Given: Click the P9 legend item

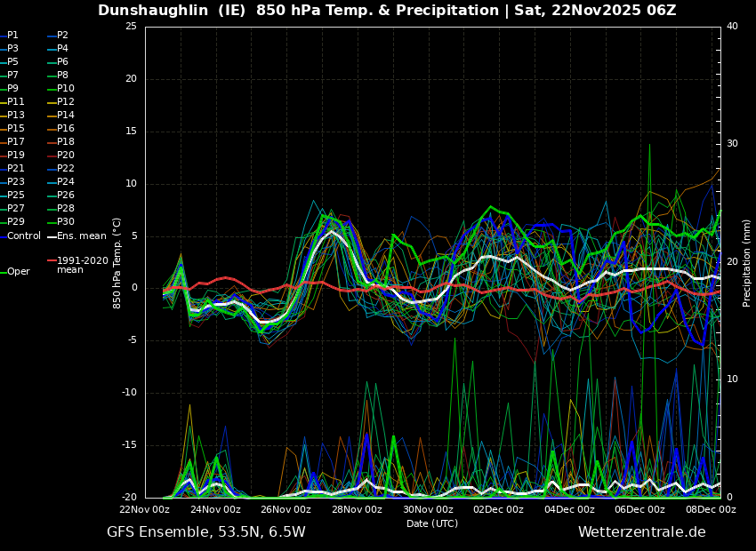Looking at the screenshot, I should coord(12,89).
